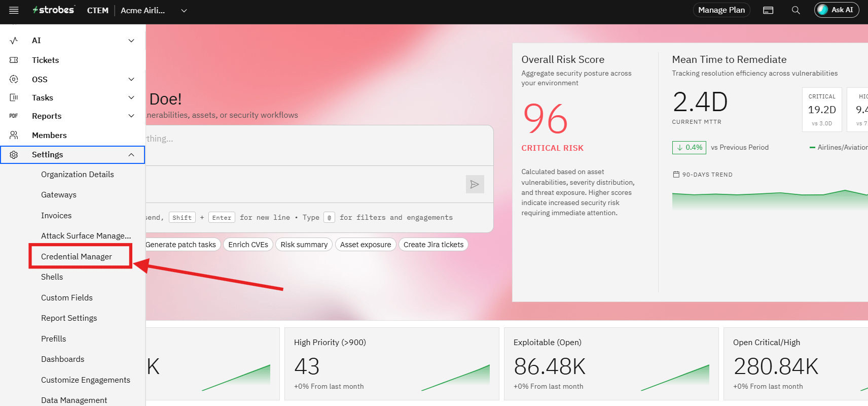Open the hamburger menu icon

coord(14,10)
